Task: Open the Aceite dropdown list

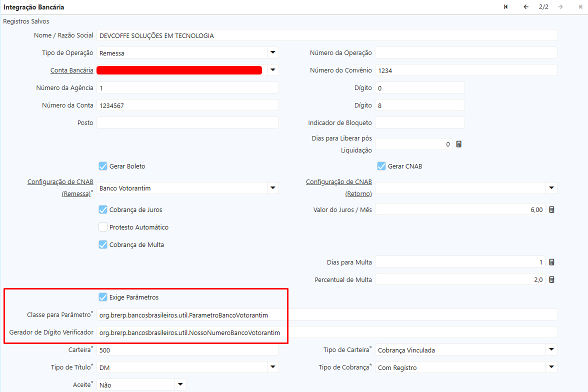Action: pos(180,384)
